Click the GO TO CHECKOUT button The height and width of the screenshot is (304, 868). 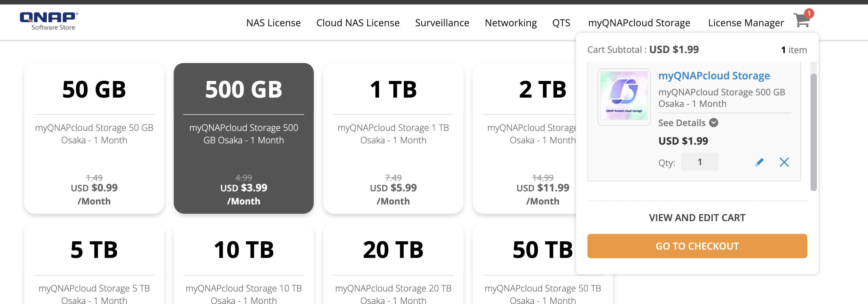(x=697, y=246)
